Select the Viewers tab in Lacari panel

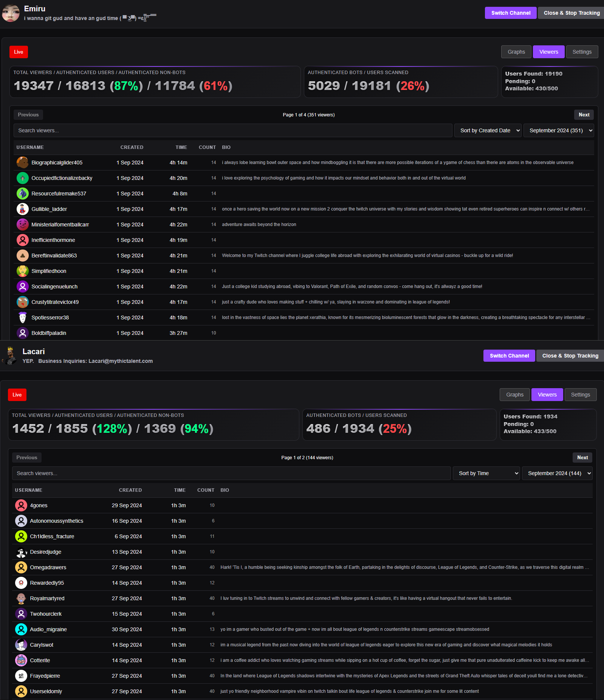tap(547, 395)
